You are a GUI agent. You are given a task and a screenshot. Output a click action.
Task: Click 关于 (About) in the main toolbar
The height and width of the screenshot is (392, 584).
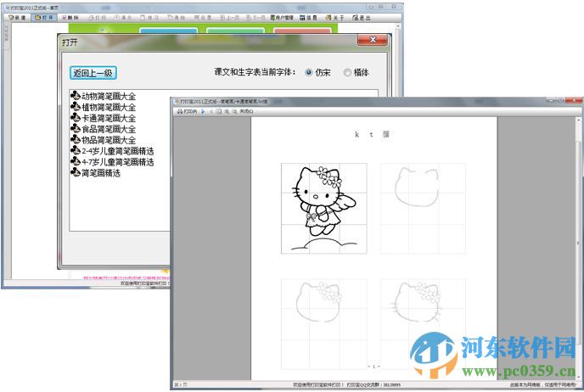click(x=334, y=18)
